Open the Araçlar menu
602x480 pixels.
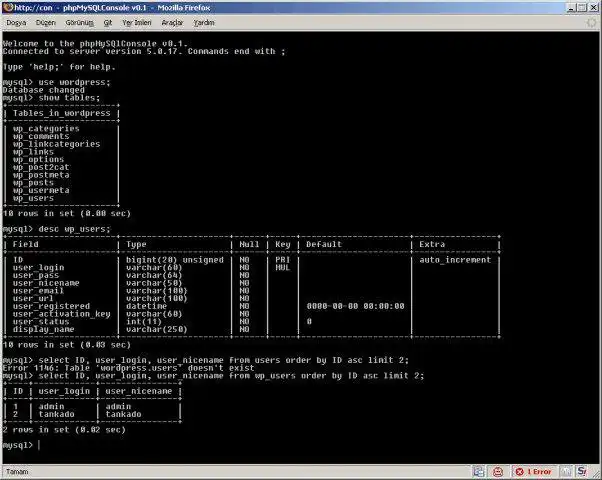(x=172, y=23)
